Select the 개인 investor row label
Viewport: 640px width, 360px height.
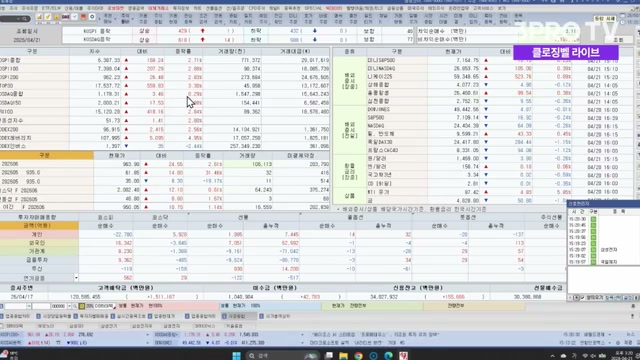click(38, 234)
